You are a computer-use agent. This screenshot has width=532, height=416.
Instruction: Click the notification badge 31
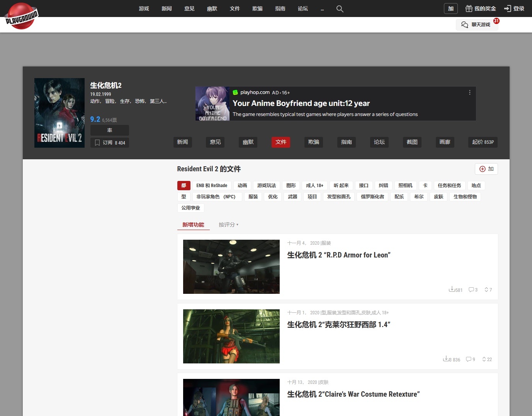[x=496, y=21]
